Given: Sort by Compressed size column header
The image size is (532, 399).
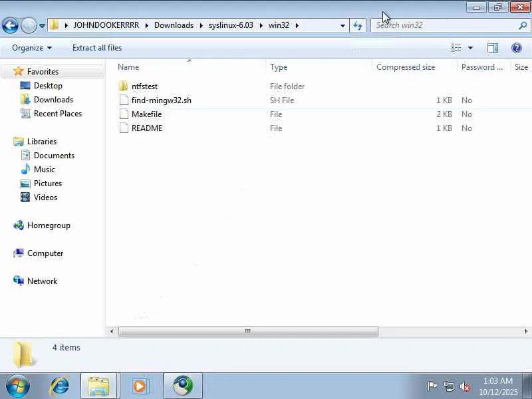Looking at the screenshot, I should coord(406,67).
